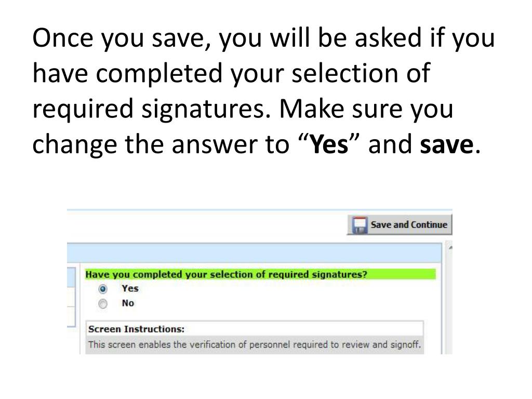Click the No option label
Screen dimensions: 532x399
click(x=128, y=303)
